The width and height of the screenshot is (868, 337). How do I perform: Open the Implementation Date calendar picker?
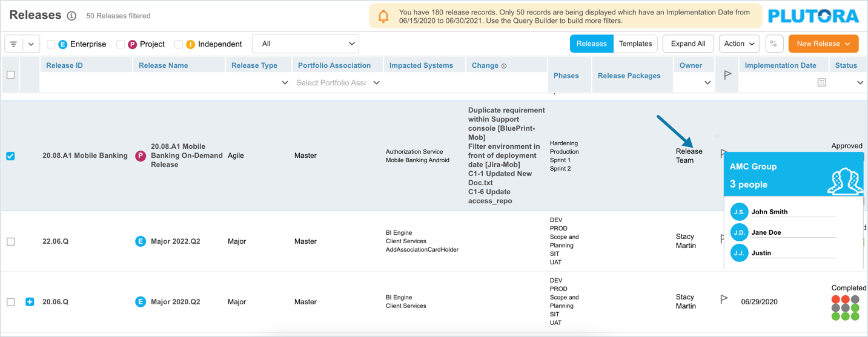tap(821, 82)
